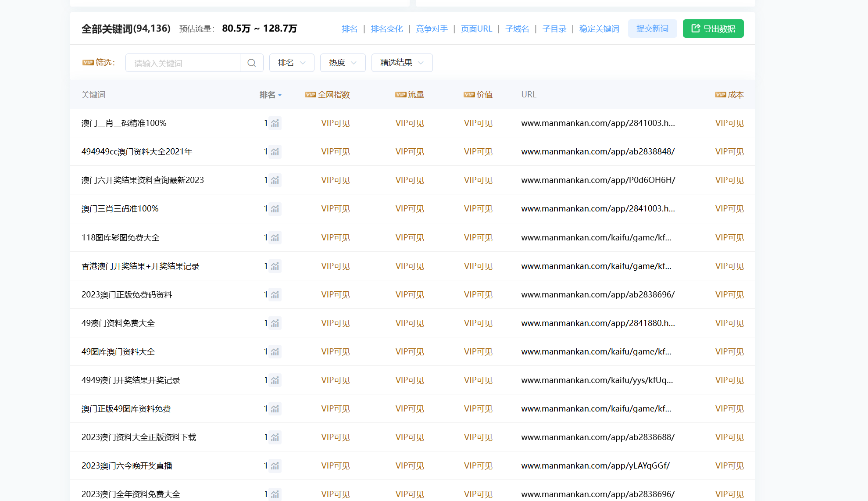Open keyword 494949cc澳门资料大全2021年
Viewport: 868px width, 501px height.
click(137, 152)
